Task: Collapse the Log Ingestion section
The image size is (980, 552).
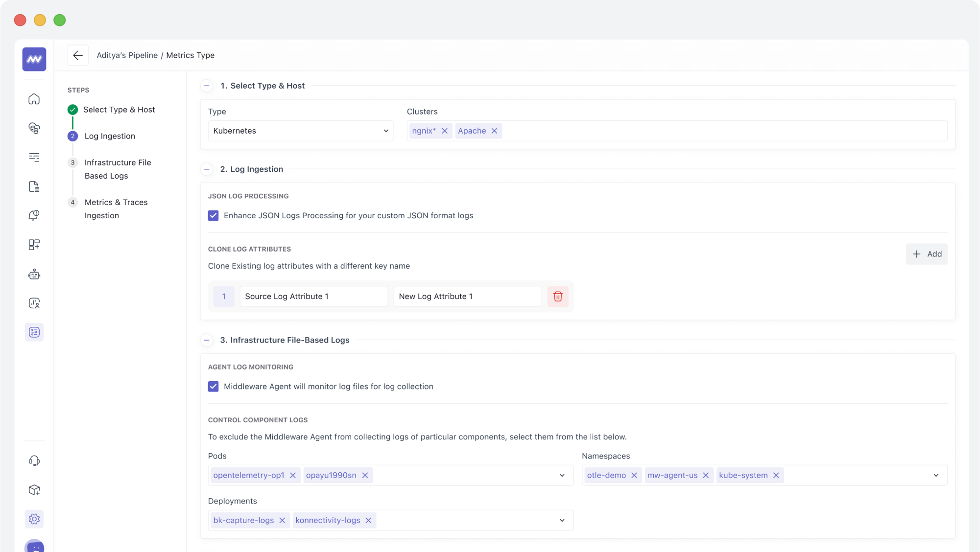Action: point(207,169)
